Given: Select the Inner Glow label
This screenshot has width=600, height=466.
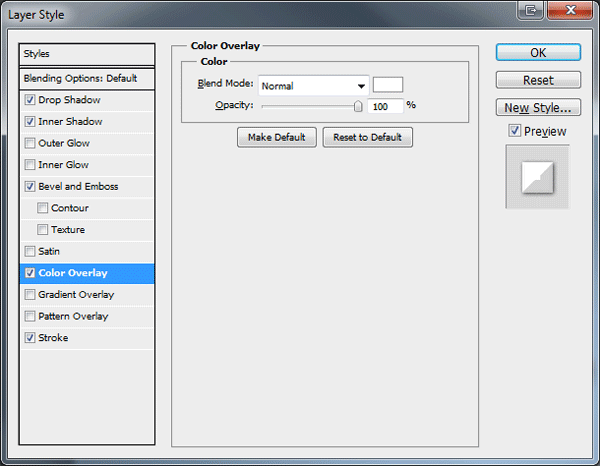Looking at the screenshot, I should click(x=64, y=165).
